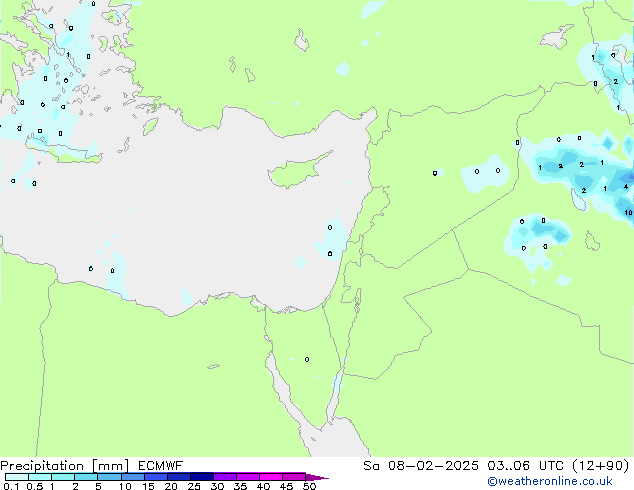Click the legend label '0.1'

(11, 486)
